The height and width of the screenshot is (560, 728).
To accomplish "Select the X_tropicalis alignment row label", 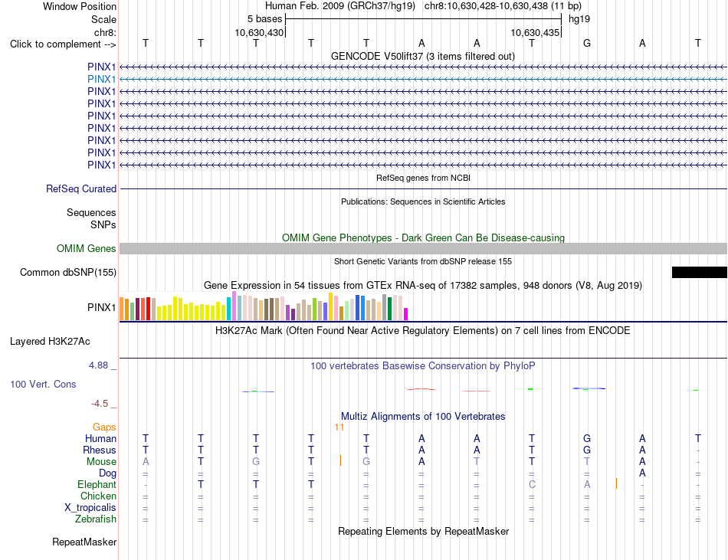I will [90, 508].
